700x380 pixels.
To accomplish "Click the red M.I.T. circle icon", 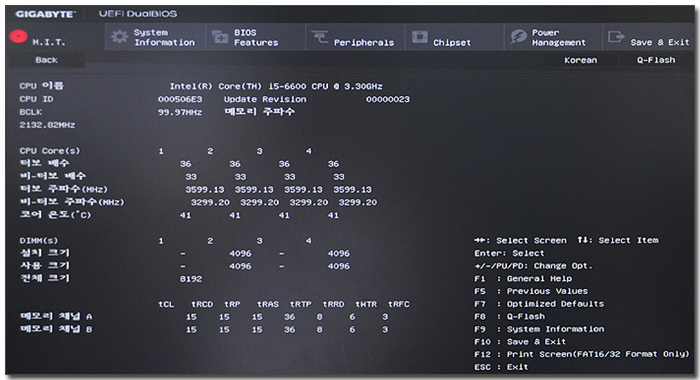I will (x=18, y=36).
